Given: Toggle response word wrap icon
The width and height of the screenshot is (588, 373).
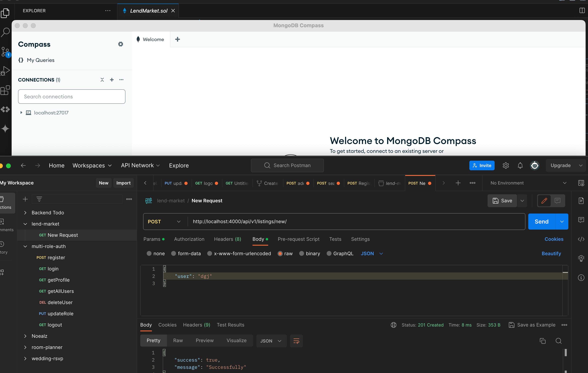Looking at the screenshot, I should 296,341.
